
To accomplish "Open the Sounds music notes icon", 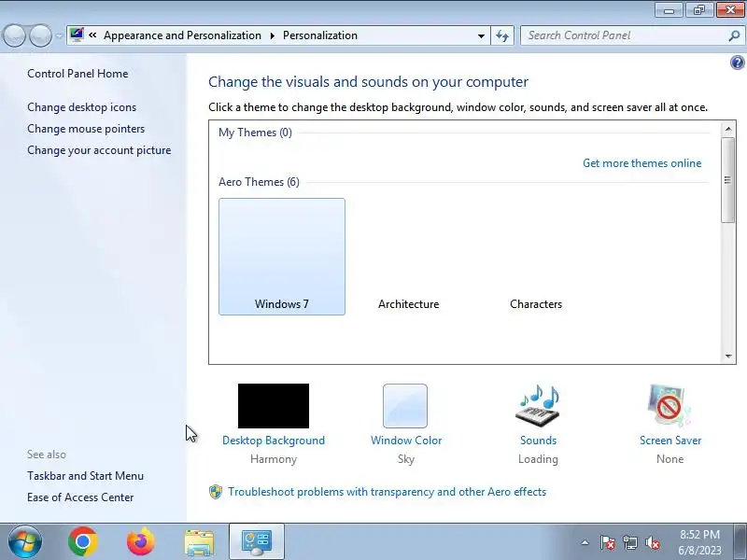I will click(x=538, y=406).
